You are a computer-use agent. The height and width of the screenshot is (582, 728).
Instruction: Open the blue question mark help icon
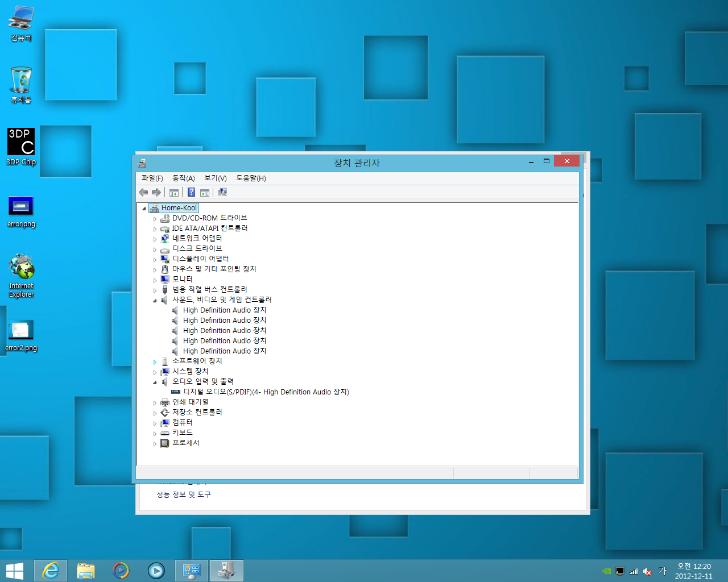pyautogui.click(x=192, y=193)
